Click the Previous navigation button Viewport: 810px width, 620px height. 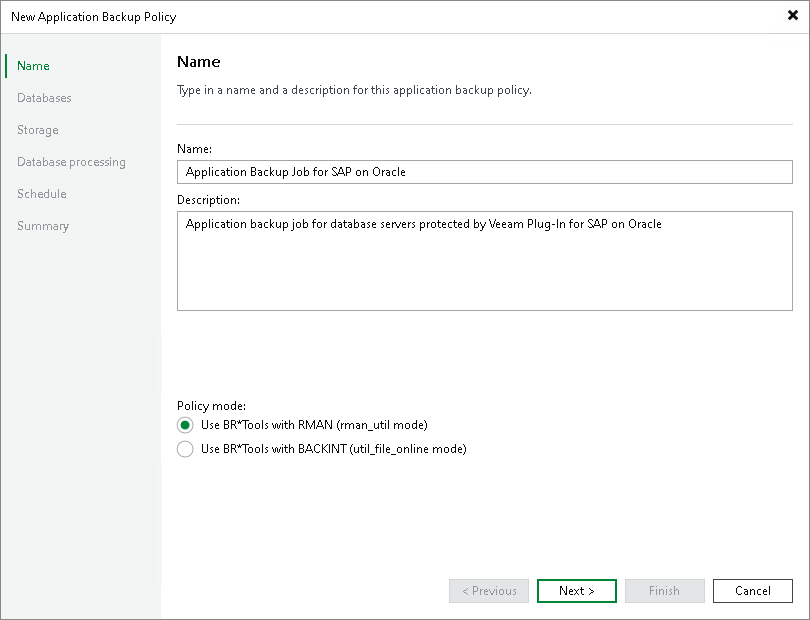pyautogui.click(x=488, y=591)
